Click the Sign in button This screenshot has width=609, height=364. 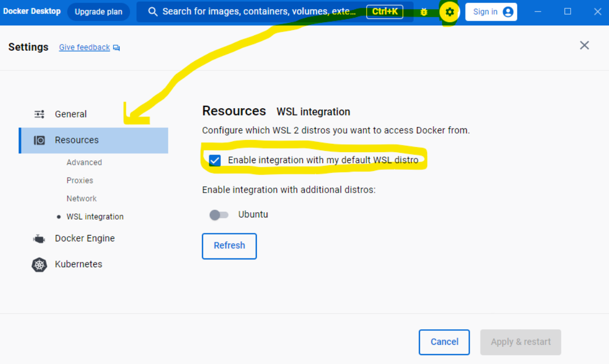(x=491, y=12)
